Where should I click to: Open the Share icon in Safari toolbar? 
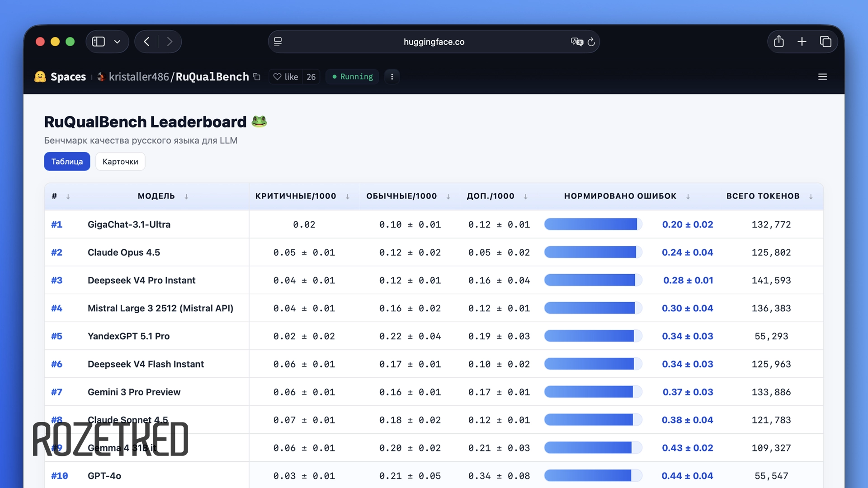pyautogui.click(x=778, y=42)
